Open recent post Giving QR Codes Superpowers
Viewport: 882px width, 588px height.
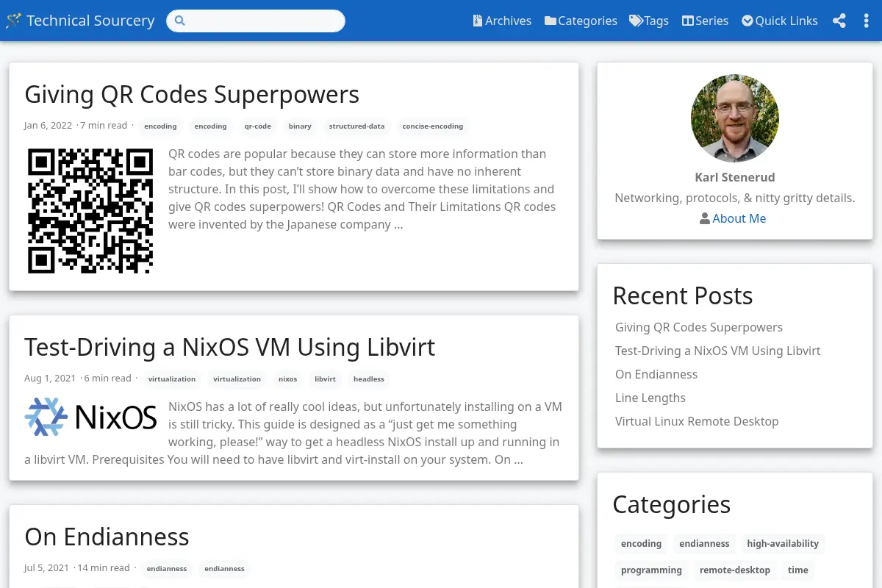699,327
